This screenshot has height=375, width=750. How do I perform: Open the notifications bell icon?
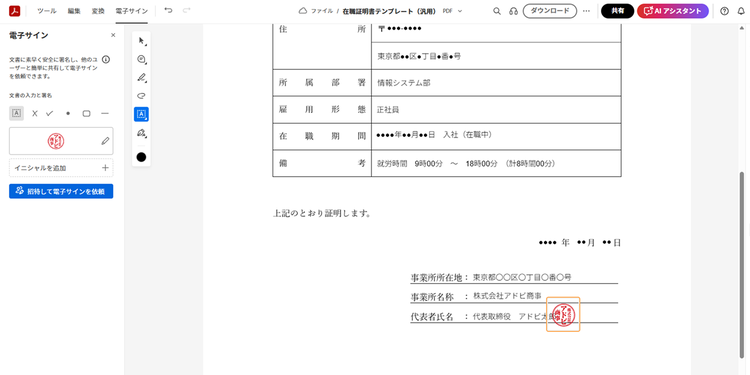741,11
